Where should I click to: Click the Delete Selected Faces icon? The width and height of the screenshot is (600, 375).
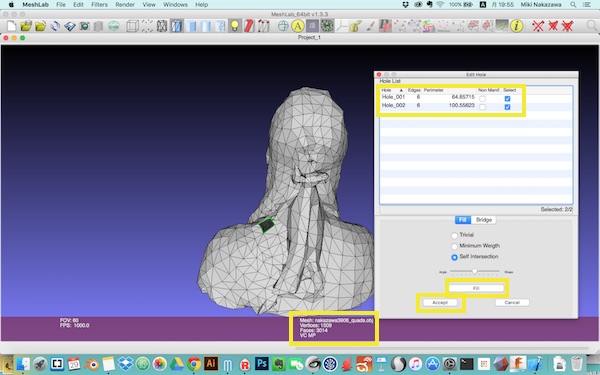coord(553,26)
